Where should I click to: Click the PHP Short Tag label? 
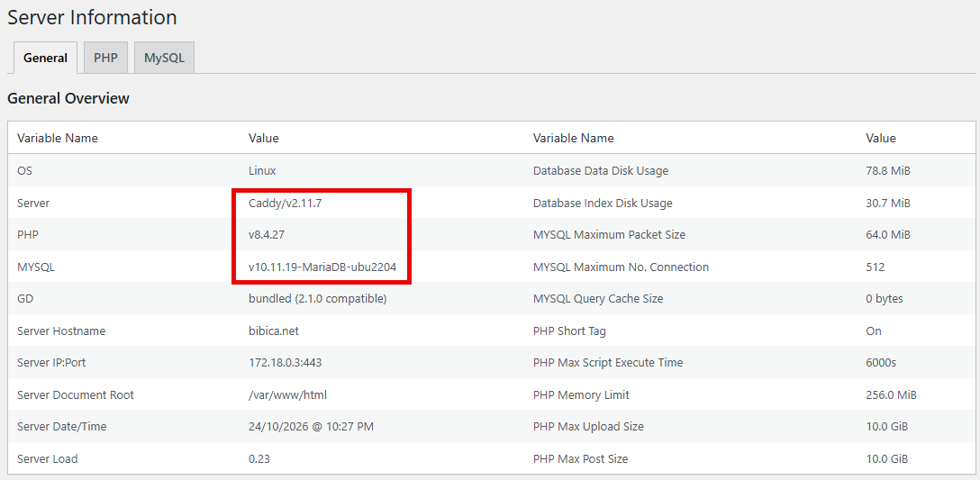569,331
